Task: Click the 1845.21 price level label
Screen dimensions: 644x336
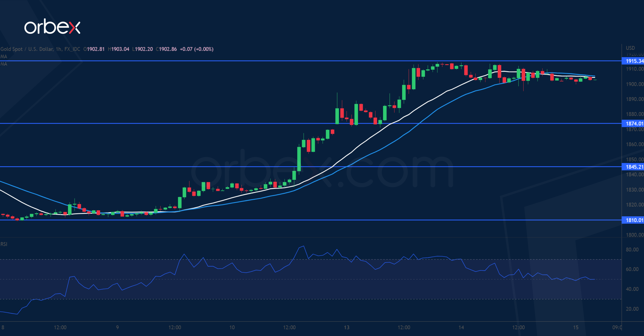Action: [x=634, y=167]
